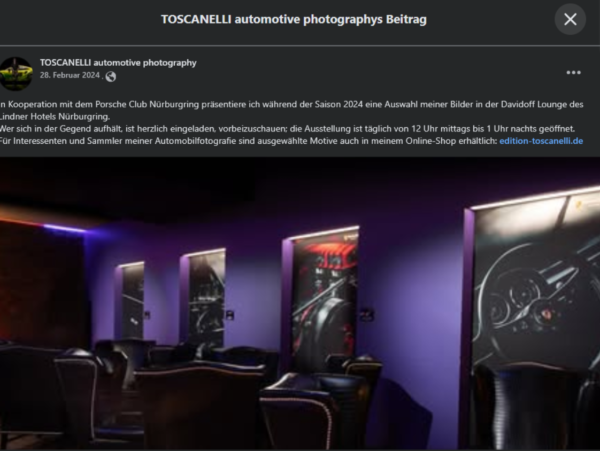Open the post date 28. Februar 2024
This screenshot has width=600, height=451.
pos(70,75)
